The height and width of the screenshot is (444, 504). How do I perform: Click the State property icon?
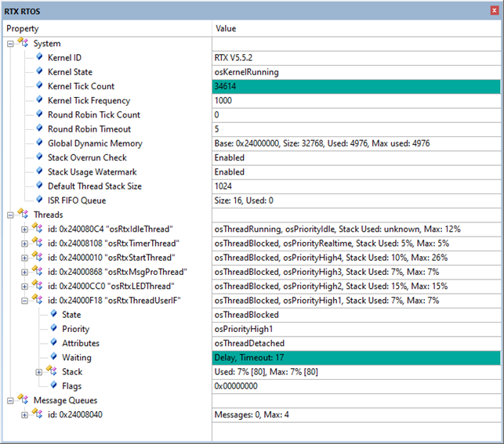click(53, 314)
